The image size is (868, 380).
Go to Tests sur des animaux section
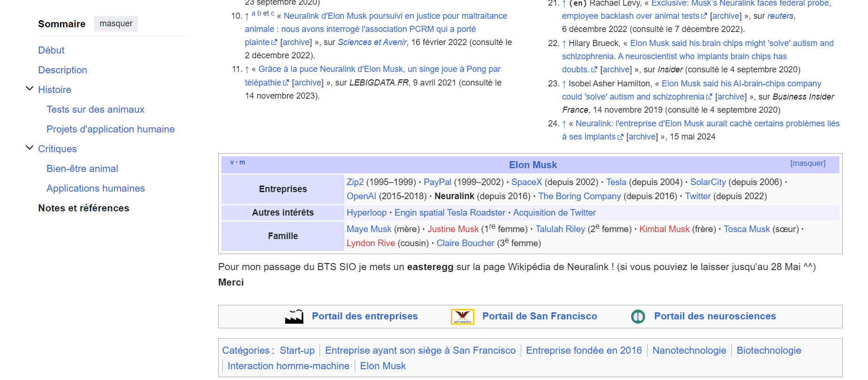95,109
